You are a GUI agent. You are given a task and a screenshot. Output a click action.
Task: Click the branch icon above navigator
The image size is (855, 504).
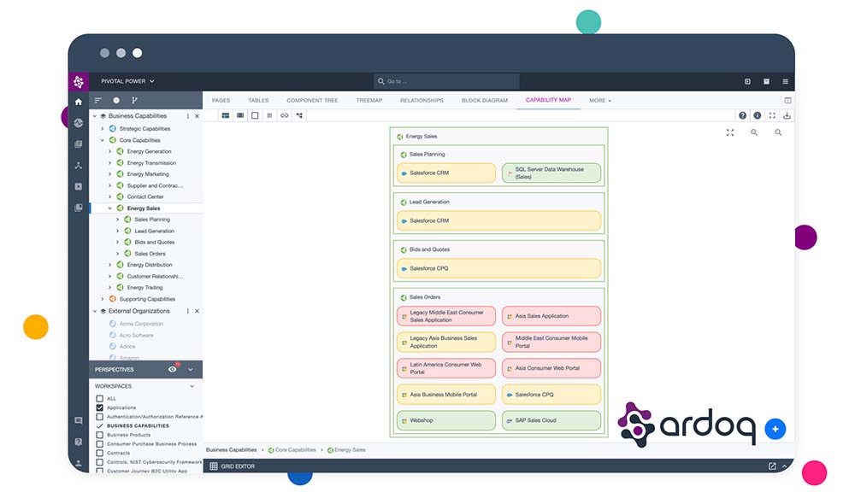(135, 100)
